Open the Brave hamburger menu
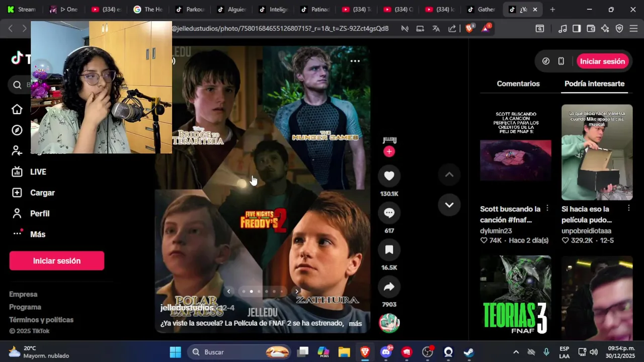644x362 pixels. coord(633,29)
